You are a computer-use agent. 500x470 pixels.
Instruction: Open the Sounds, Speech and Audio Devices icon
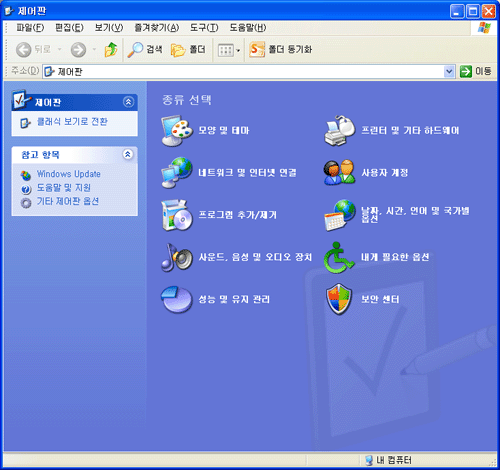pos(177,257)
